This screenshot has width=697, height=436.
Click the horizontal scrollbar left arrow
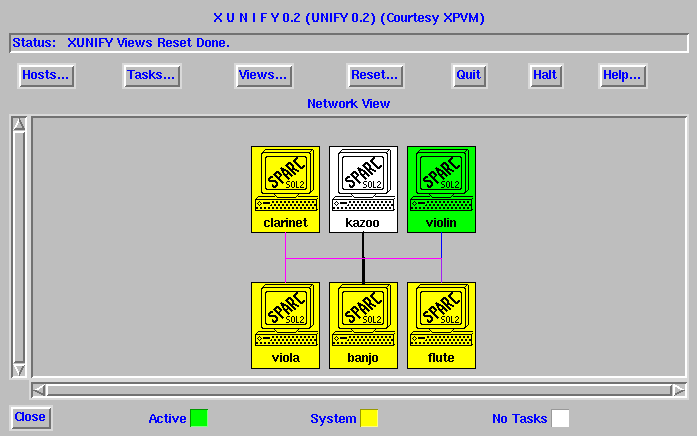pos(39,390)
